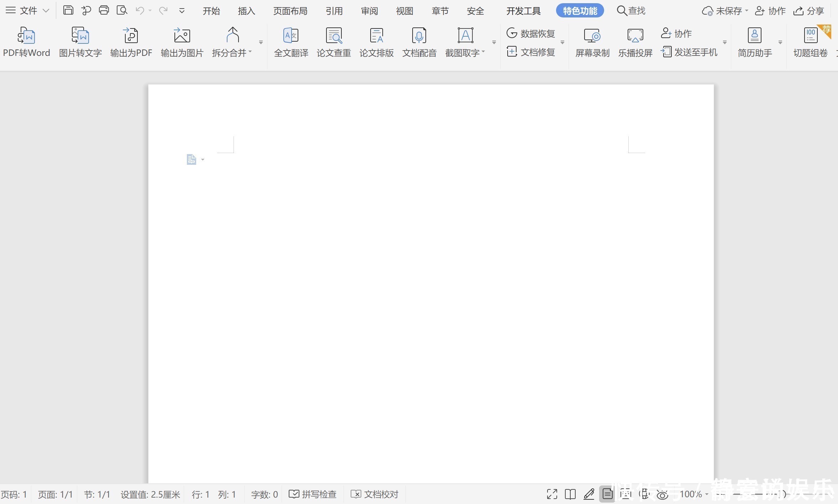838x504 pixels.
Task: Select page view in status bar
Action: click(x=607, y=494)
